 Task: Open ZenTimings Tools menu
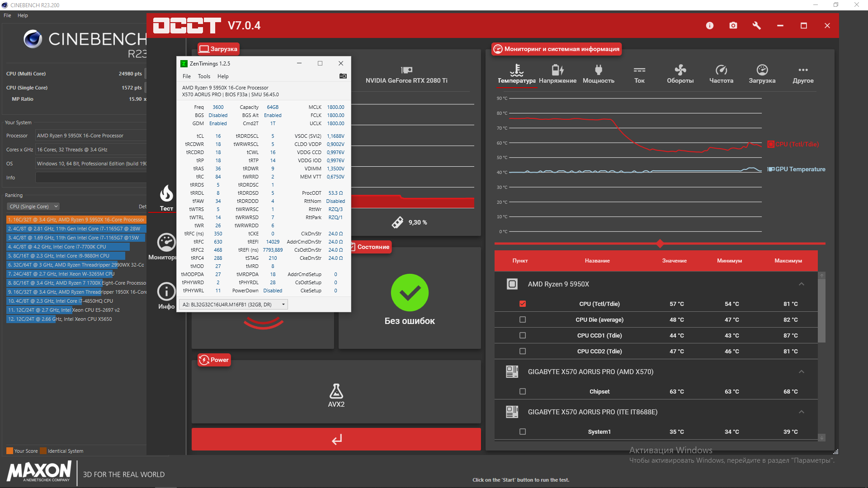pyautogui.click(x=204, y=76)
